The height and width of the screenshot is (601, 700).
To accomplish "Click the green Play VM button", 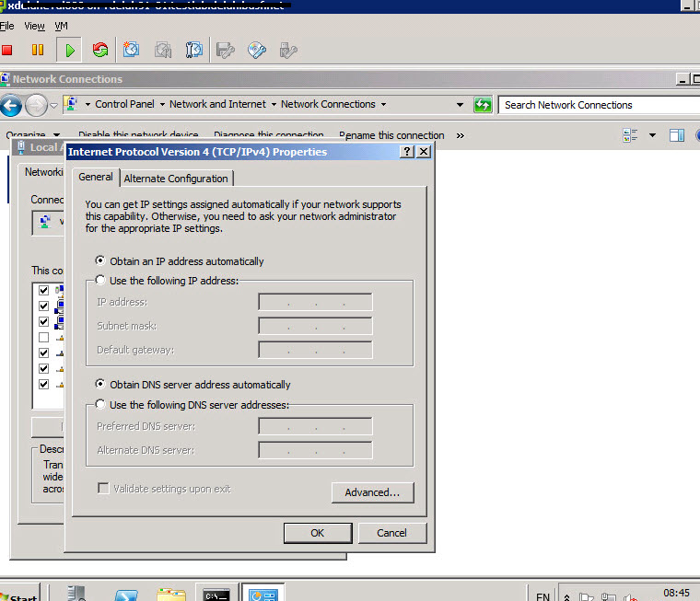I will point(69,50).
